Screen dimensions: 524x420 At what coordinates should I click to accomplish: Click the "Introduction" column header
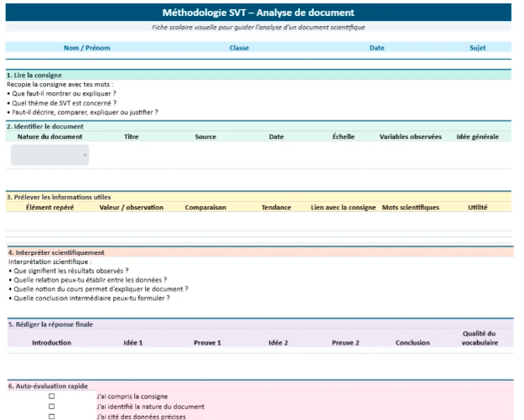(x=51, y=343)
